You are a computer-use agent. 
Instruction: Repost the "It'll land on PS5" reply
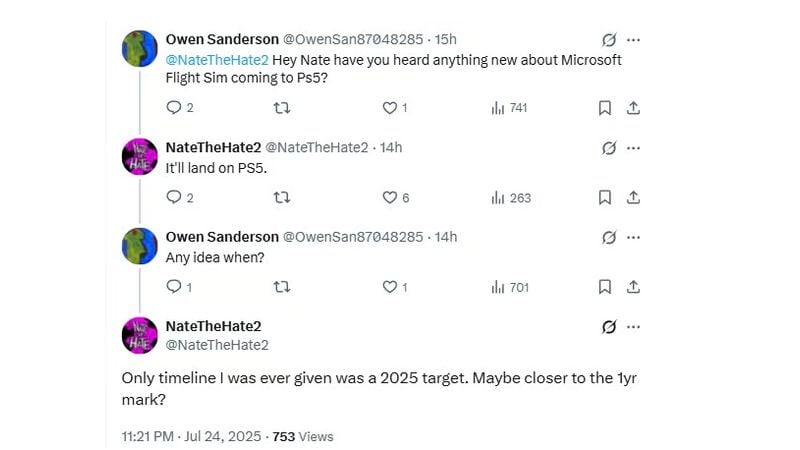(x=282, y=198)
